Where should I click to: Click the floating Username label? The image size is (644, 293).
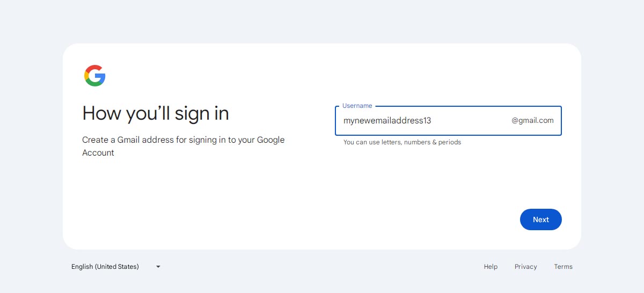357,106
